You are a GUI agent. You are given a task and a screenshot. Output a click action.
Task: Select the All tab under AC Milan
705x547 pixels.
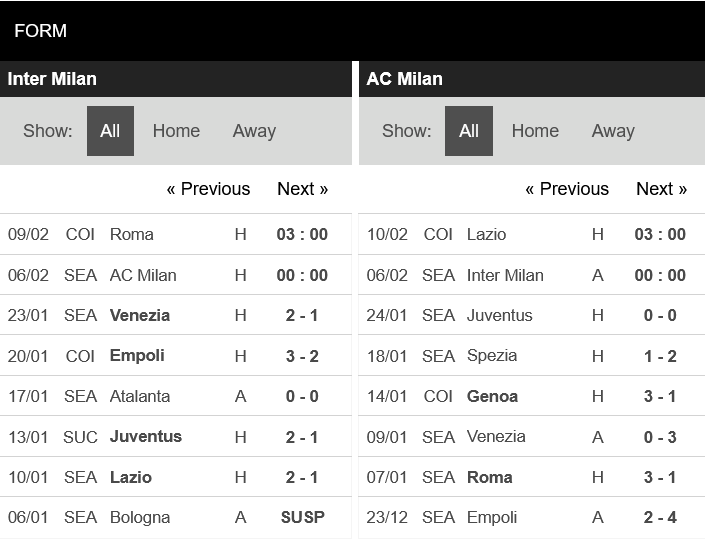click(469, 131)
